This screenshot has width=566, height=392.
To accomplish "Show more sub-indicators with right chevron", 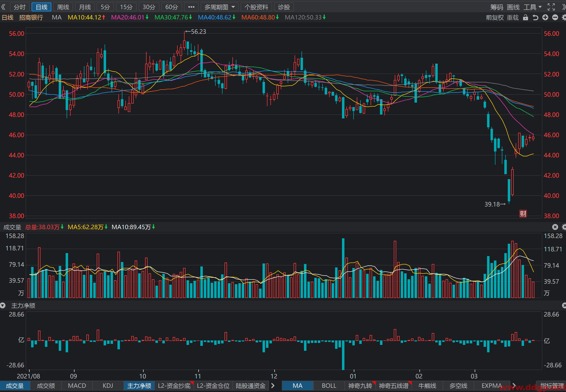I will click(273, 386).
